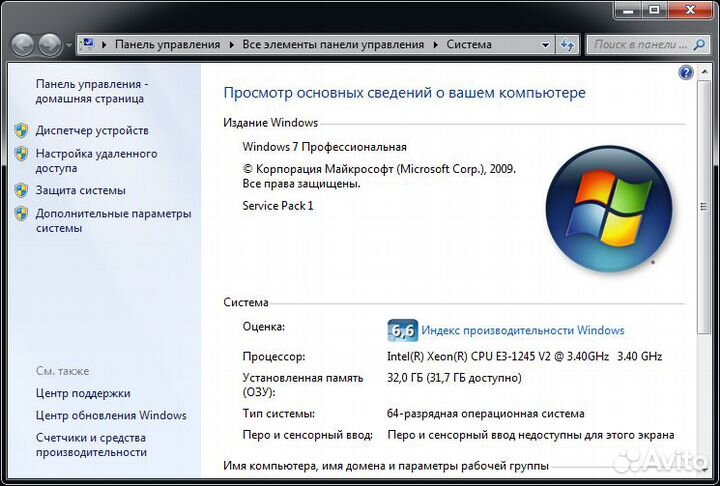Click the Service Pack 1 text
Viewport: 720px width, 486px height.
coord(278,205)
